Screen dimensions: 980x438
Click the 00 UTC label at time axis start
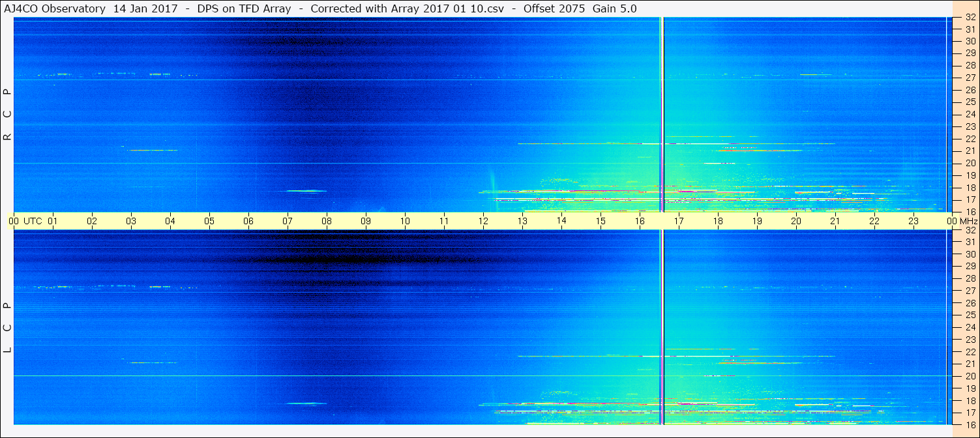tap(25, 221)
